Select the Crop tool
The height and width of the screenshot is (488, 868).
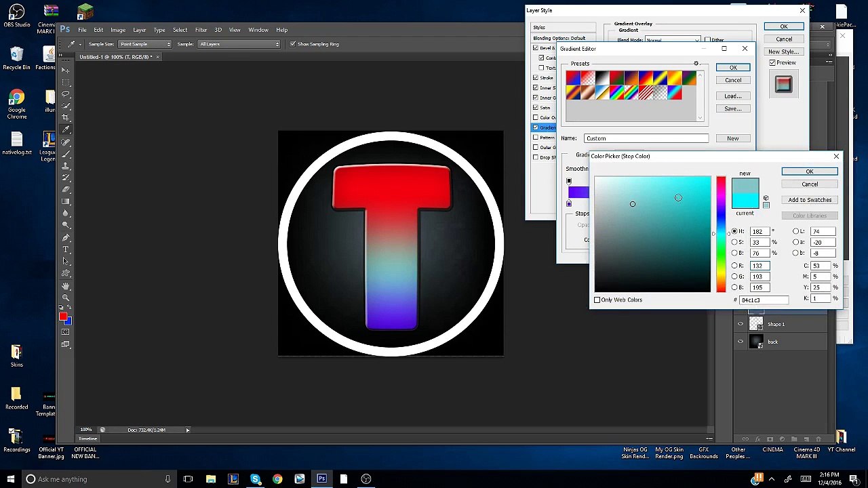point(66,117)
